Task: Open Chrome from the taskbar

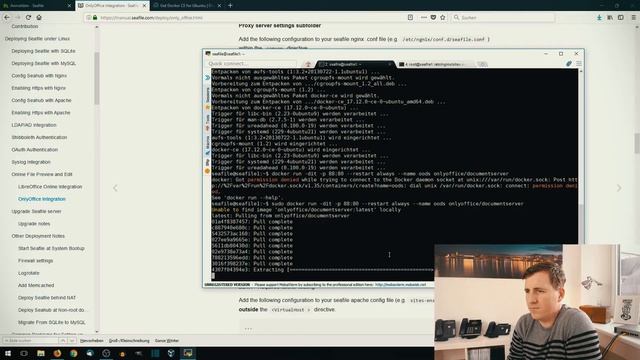Action: point(73,353)
